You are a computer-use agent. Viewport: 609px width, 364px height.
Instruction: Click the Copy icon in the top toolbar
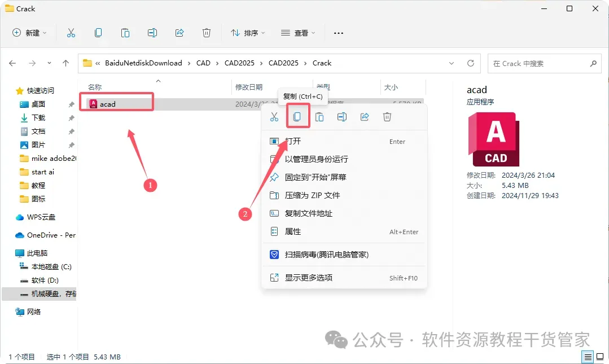[98, 33]
